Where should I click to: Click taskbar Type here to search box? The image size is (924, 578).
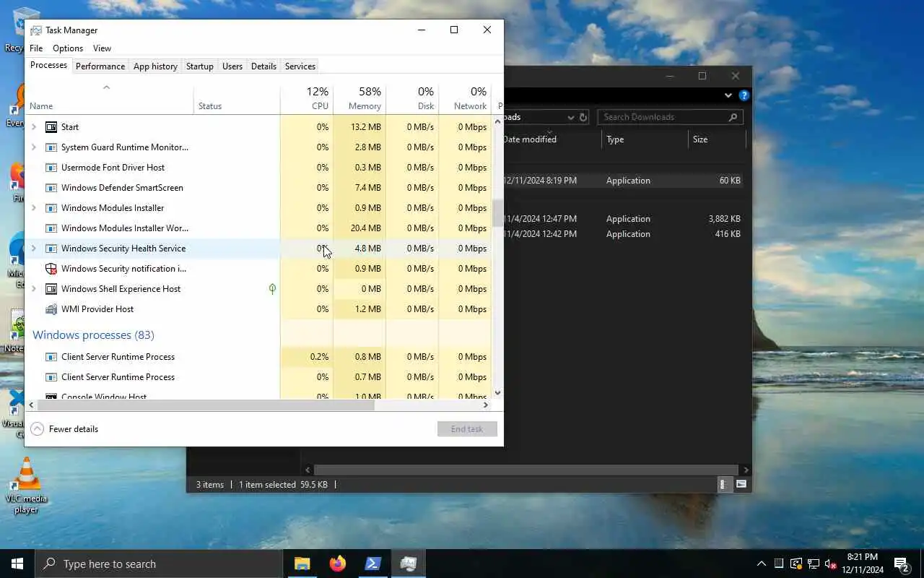click(159, 564)
